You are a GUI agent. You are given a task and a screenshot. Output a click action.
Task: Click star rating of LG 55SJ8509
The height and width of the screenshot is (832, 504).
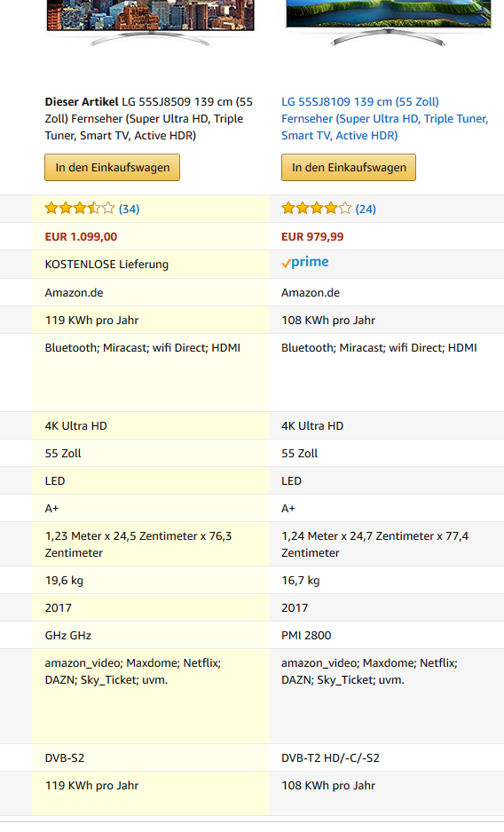coord(80,208)
